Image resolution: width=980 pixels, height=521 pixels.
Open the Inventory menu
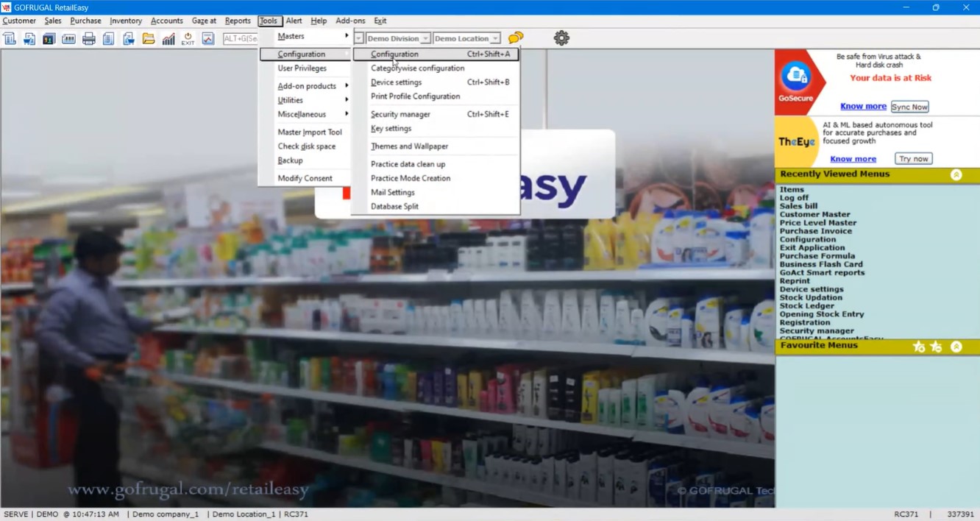pos(126,21)
